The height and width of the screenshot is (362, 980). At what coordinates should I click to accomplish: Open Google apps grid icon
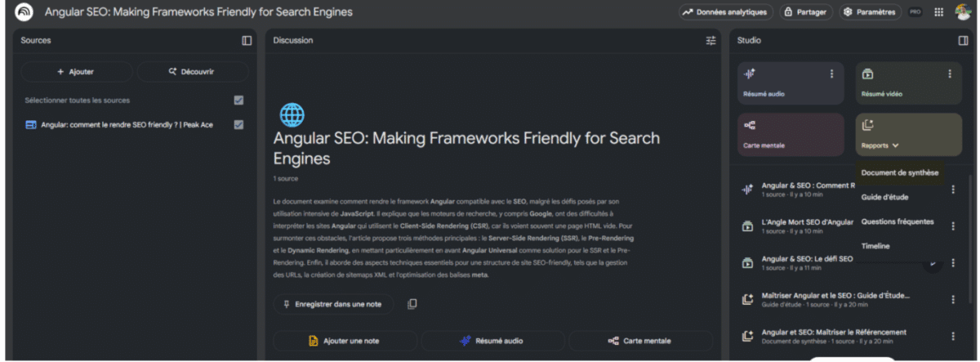939,12
